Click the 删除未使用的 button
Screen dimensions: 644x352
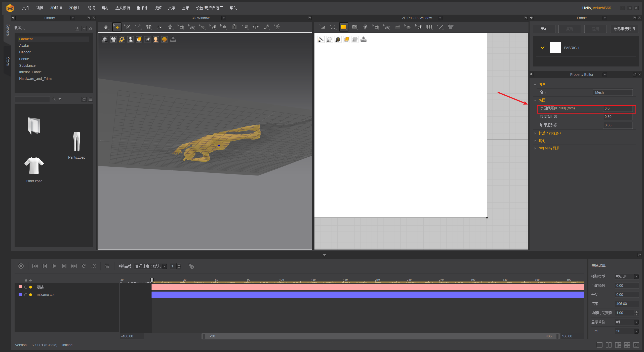pos(624,29)
